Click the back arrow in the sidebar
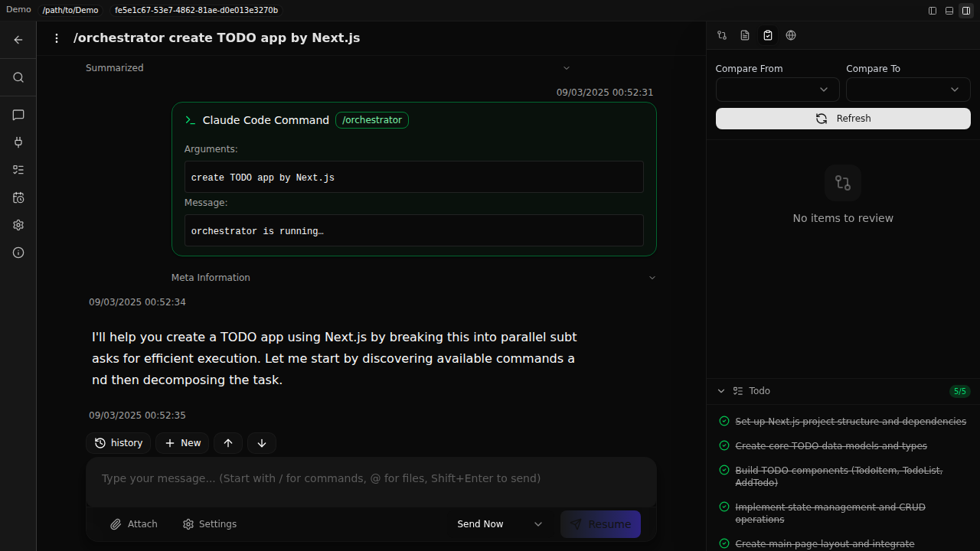The width and height of the screenshot is (980, 551). click(18, 40)
